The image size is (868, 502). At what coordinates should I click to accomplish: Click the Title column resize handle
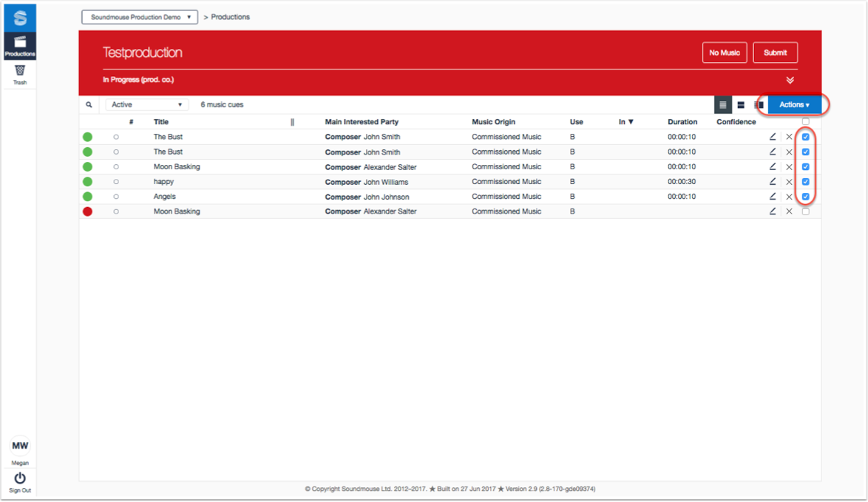click(x=292, y=122)
